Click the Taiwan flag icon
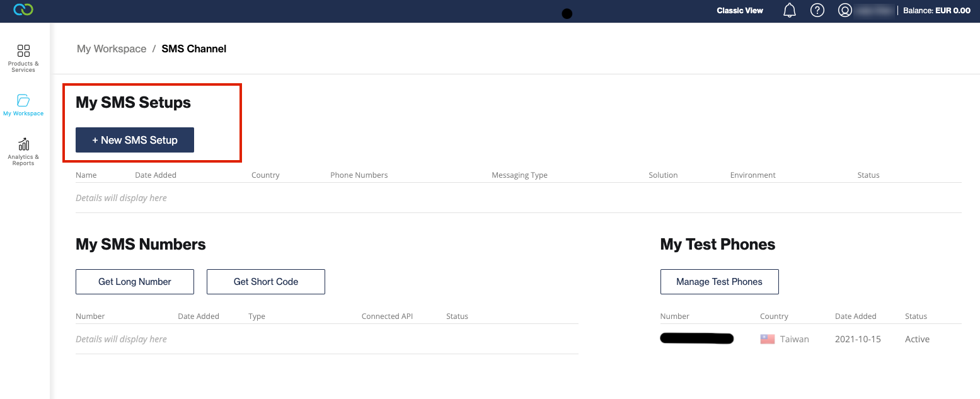 coord(767,339)
